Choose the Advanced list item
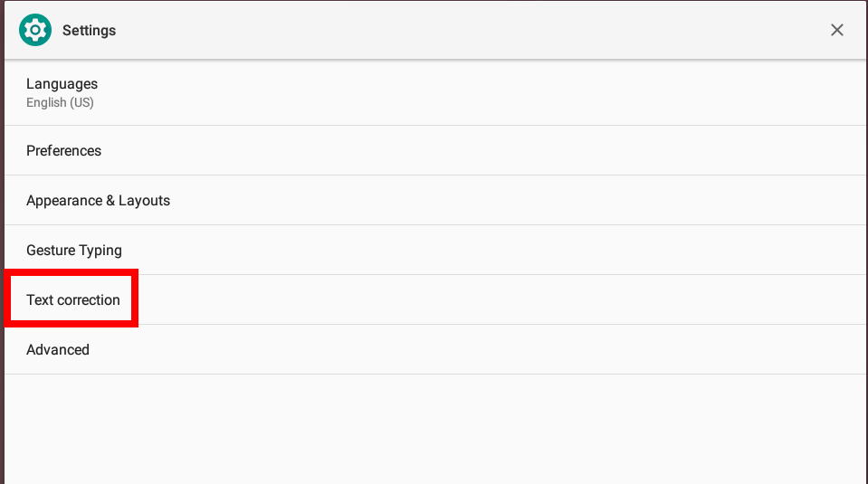This screenshot has height=484, width=868. point(434,349)
